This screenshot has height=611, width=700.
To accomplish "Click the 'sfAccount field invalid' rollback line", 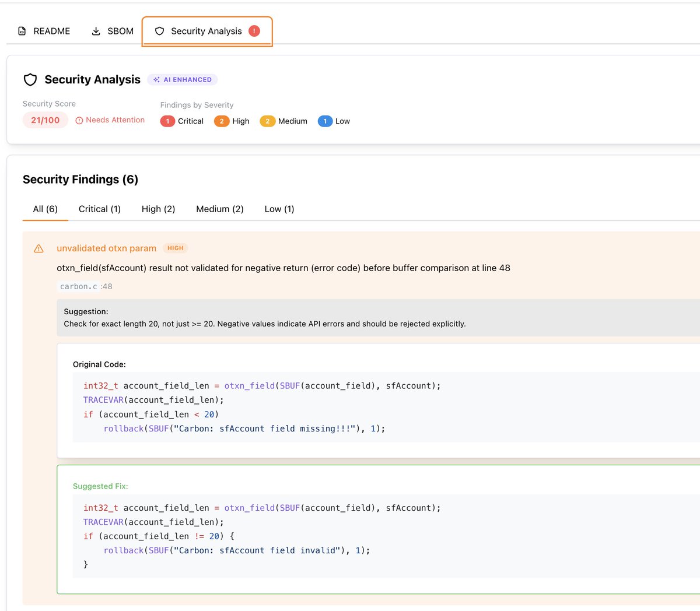I will (x=237, y=550).
